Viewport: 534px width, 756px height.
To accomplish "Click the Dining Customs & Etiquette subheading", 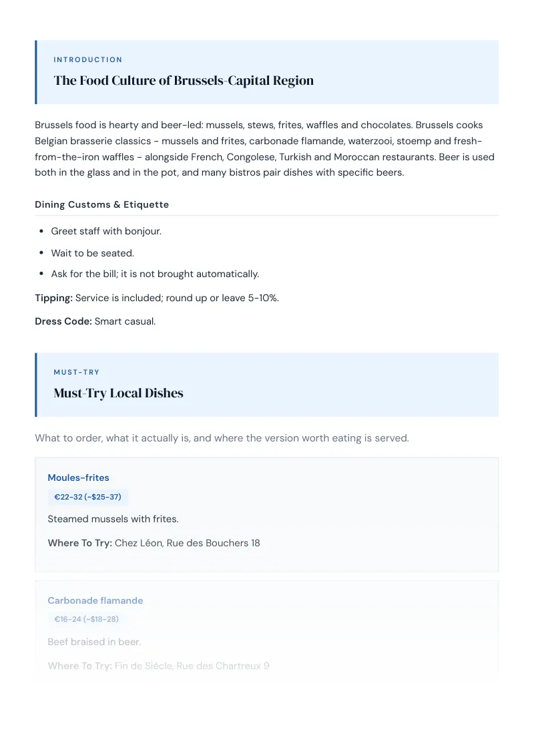I will [x=101, y=204].
